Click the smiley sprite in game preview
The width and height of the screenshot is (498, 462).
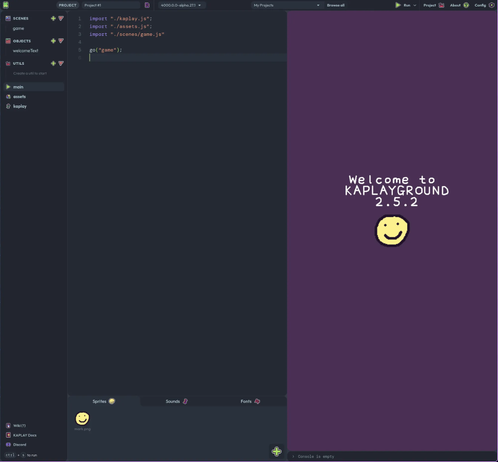coord(392,230)
